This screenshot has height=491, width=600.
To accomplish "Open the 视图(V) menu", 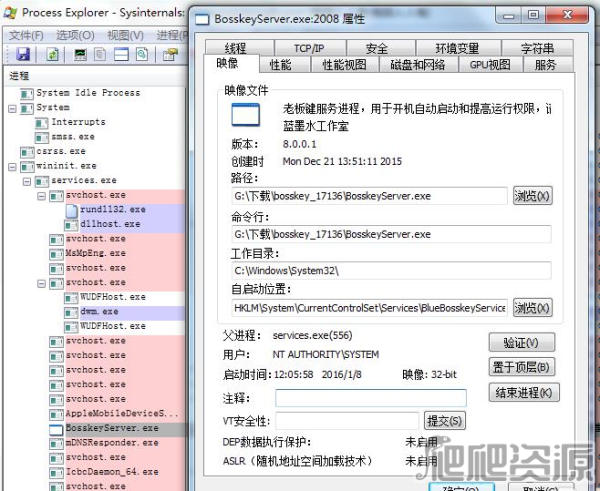I will point(126,36).
